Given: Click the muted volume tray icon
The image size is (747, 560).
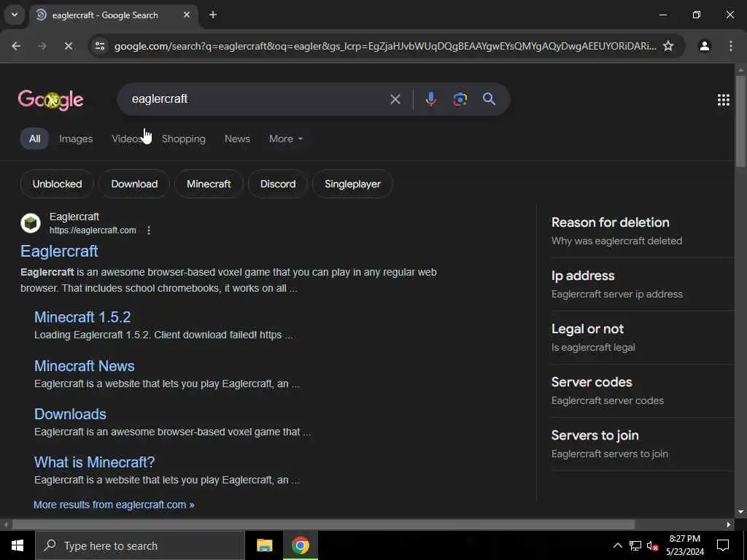Looking at the screenshot, I should [652, 545].
